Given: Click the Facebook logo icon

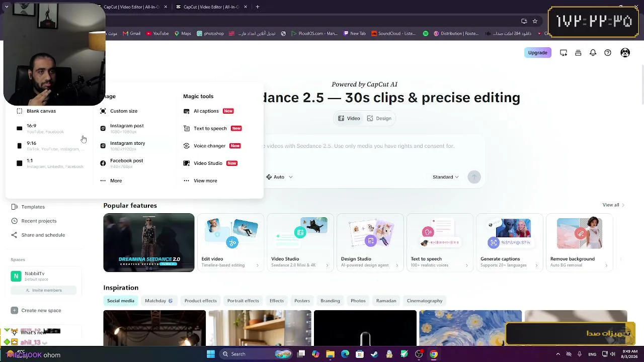Looking at the screenshot, I should pos(103,163).
